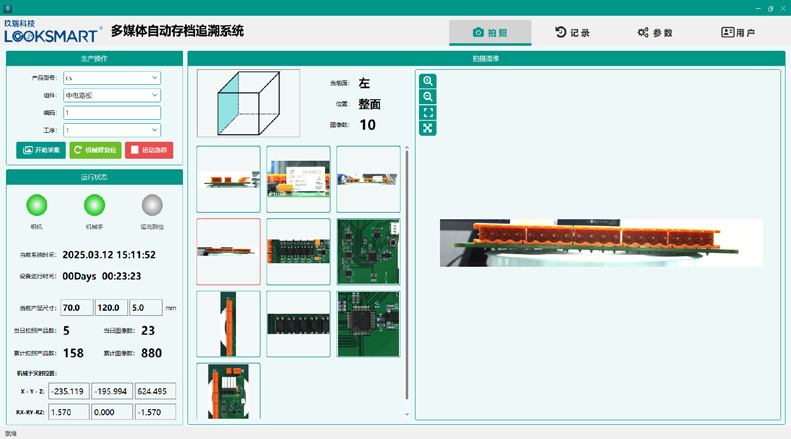791x439 pixels.
Task: Select the red-bordered thumbnail image
Action: pos(229,251)
